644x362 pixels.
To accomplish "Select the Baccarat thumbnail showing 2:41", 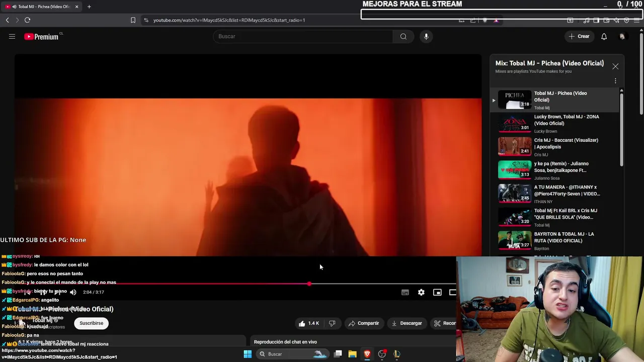I will click(514, 147).
